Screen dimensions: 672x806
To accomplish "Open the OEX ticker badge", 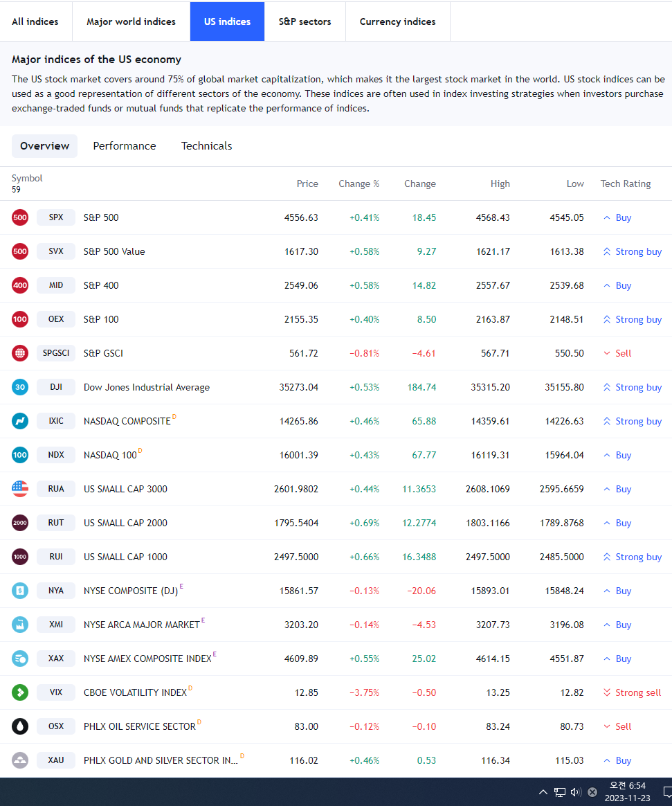I will 56,319.
